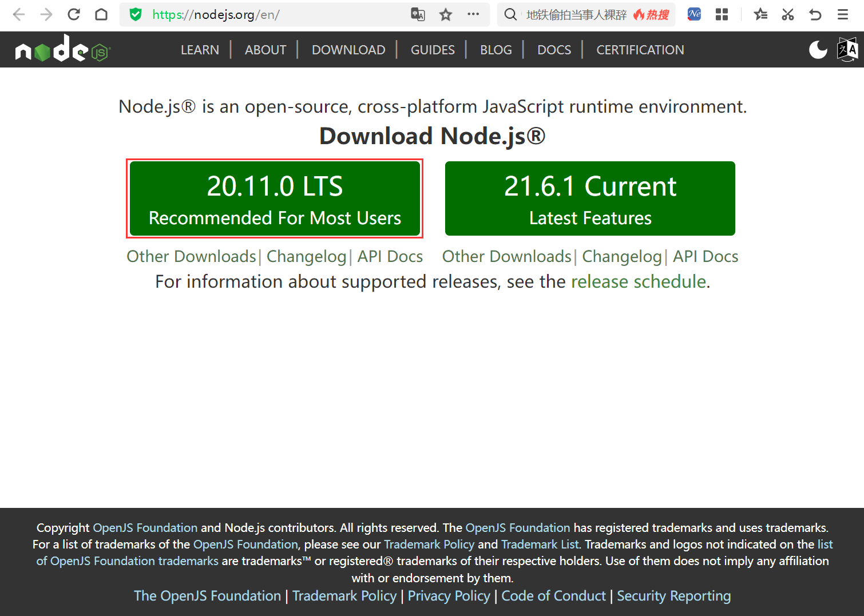
Task: Open the Trademark Policy footer link
Action: (344, 595)
